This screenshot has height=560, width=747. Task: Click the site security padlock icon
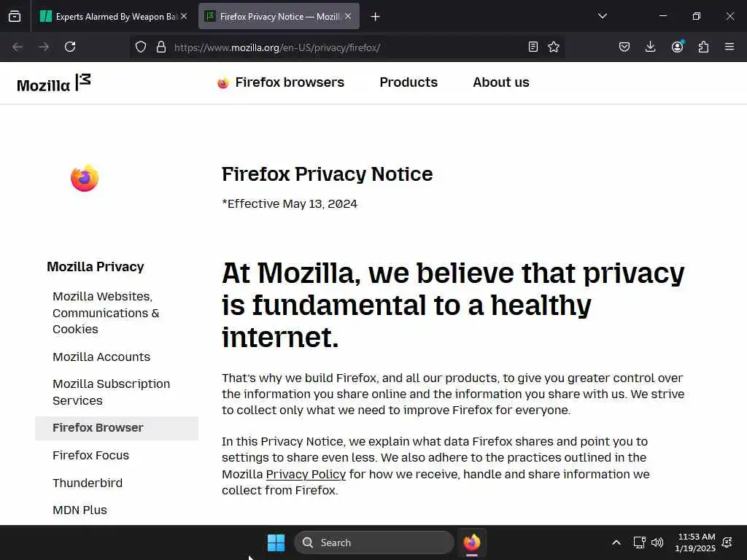pyautogui.click(x=161, y=47)
